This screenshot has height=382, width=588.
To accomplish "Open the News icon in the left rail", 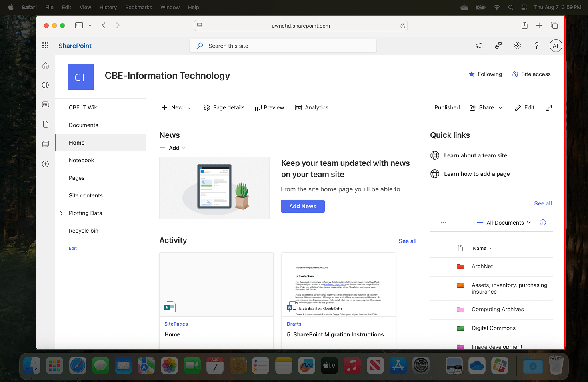I will click(45, 104).
